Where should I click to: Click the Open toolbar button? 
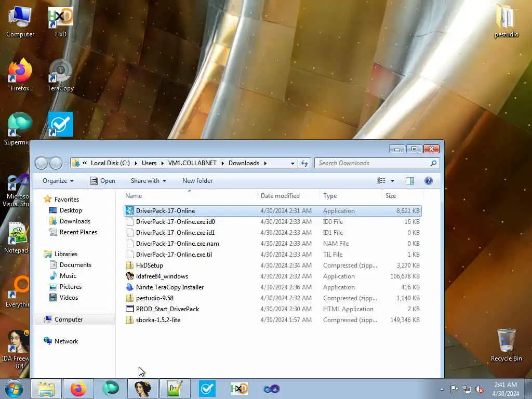103,181
